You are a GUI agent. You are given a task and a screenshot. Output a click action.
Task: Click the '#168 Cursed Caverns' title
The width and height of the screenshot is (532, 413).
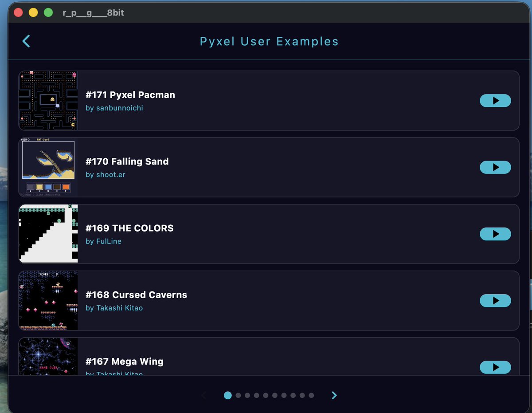137,295
